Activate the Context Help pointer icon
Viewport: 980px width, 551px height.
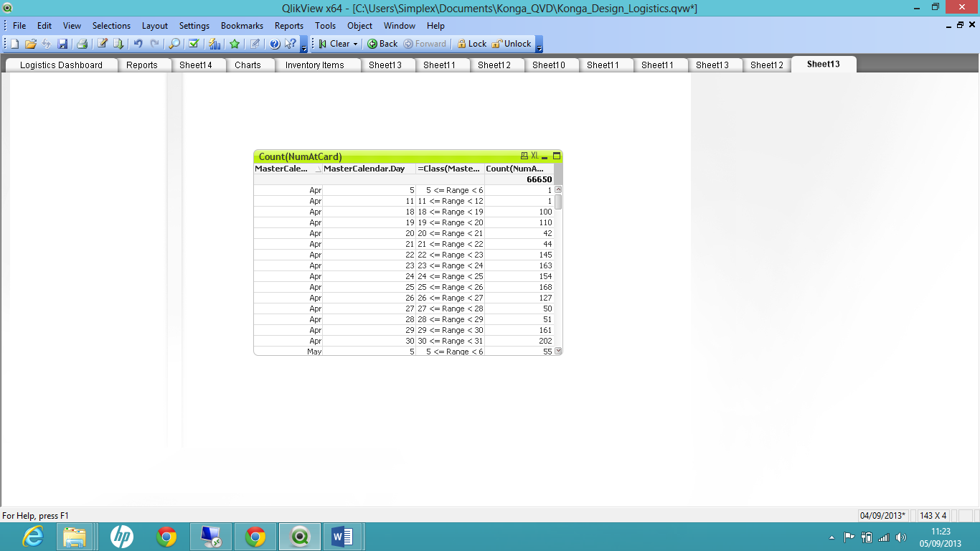click(x=291, y=44)
